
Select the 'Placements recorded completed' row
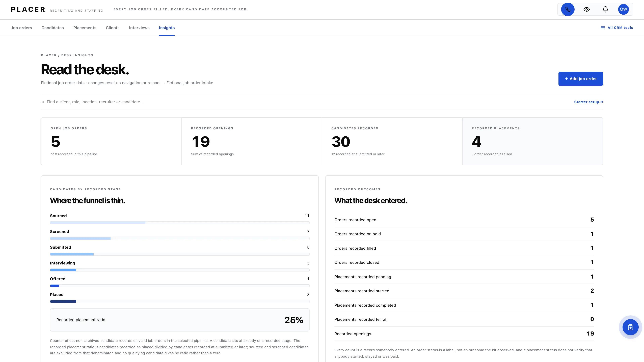tap(464, 305)
